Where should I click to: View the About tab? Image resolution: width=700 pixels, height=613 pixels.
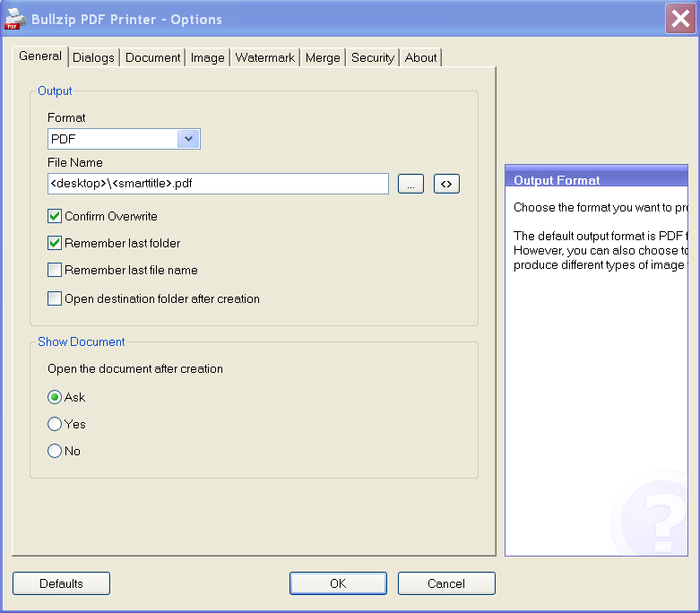420,57
